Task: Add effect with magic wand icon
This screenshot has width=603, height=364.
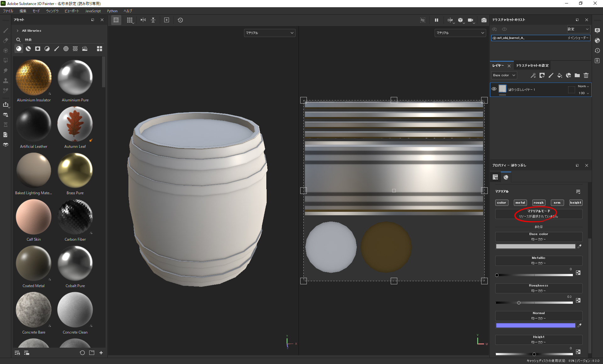Action: 533,75
